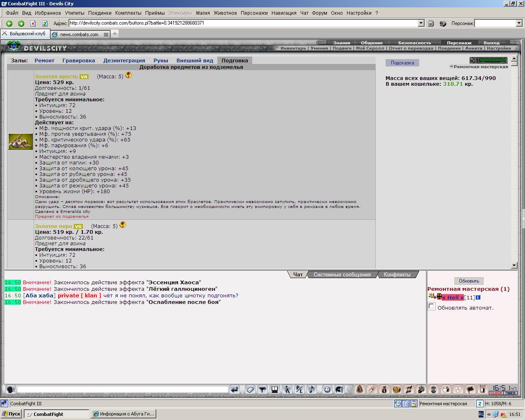525x420 pixels.
Task: Switch to the Чат tab
Action: pyautogui.click(x=298, y=274)
